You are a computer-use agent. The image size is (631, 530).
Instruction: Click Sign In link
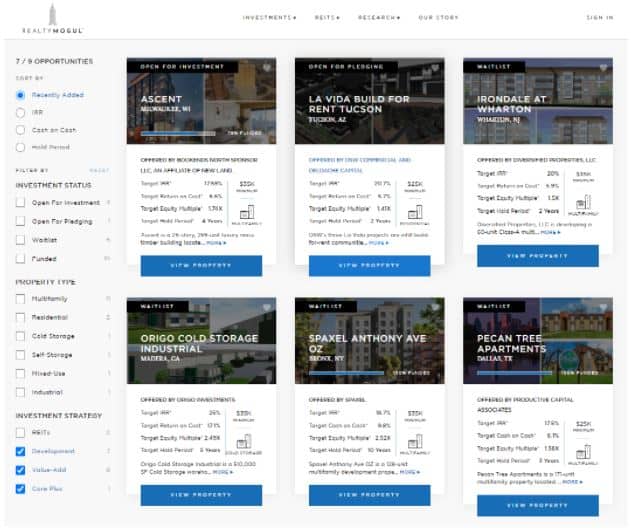600,18
